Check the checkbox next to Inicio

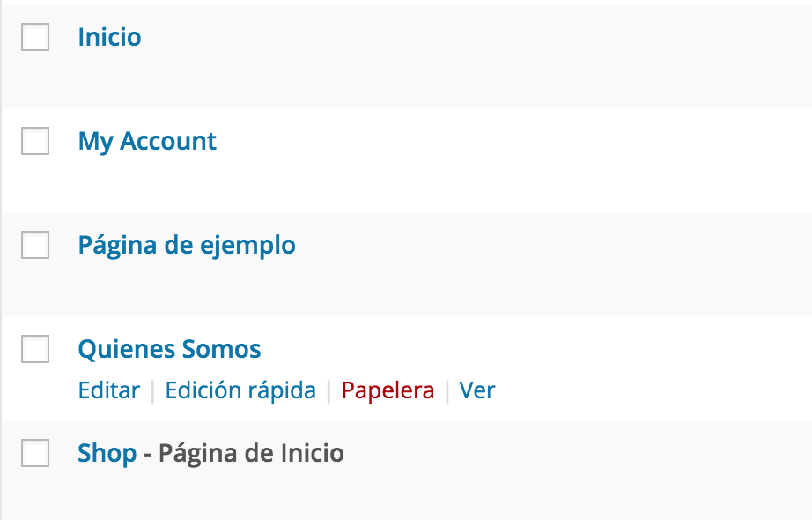click(x=34, y=37)
